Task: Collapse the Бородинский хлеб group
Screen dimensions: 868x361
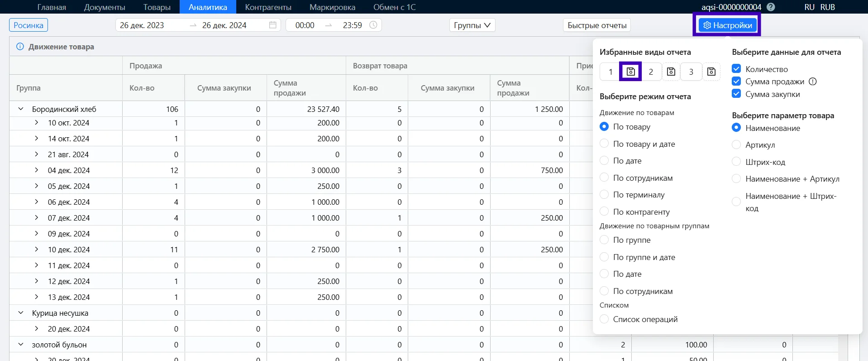Action: click(21, 109)
